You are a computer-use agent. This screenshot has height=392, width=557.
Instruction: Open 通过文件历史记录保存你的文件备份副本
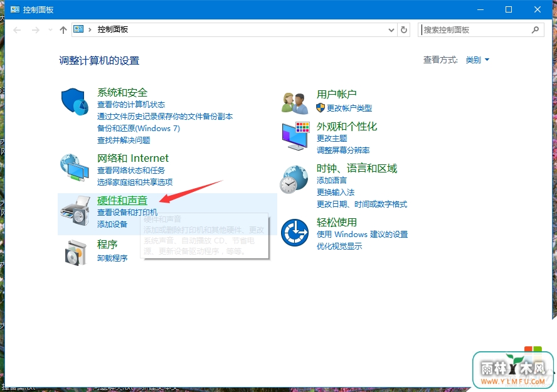point(165,117)
